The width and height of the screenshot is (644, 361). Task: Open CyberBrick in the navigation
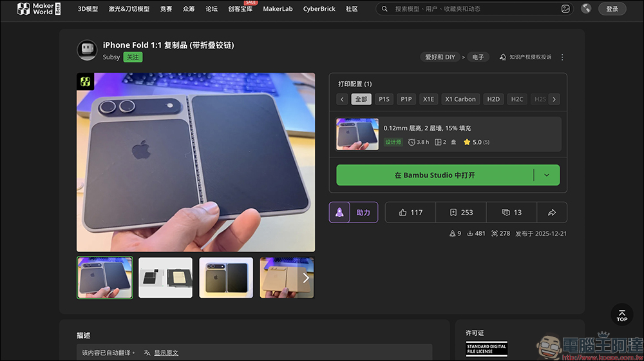[319, 8]
